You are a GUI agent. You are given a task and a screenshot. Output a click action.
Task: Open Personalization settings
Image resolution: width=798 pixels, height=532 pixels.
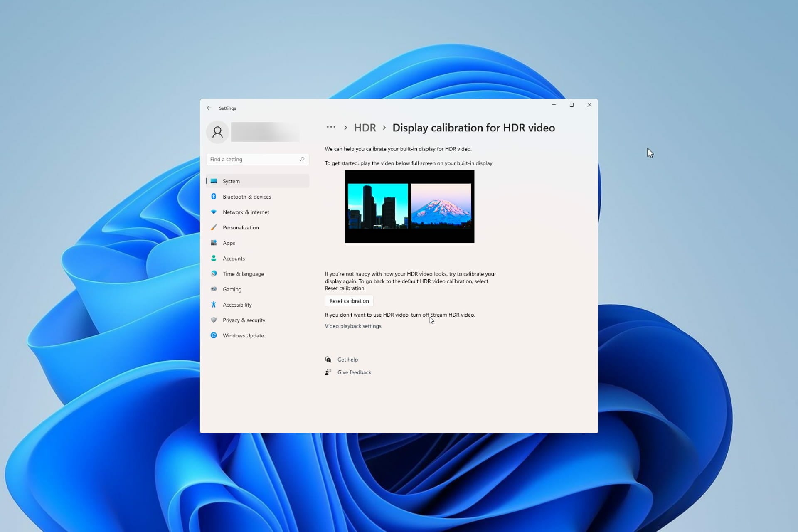pos(241,227)
